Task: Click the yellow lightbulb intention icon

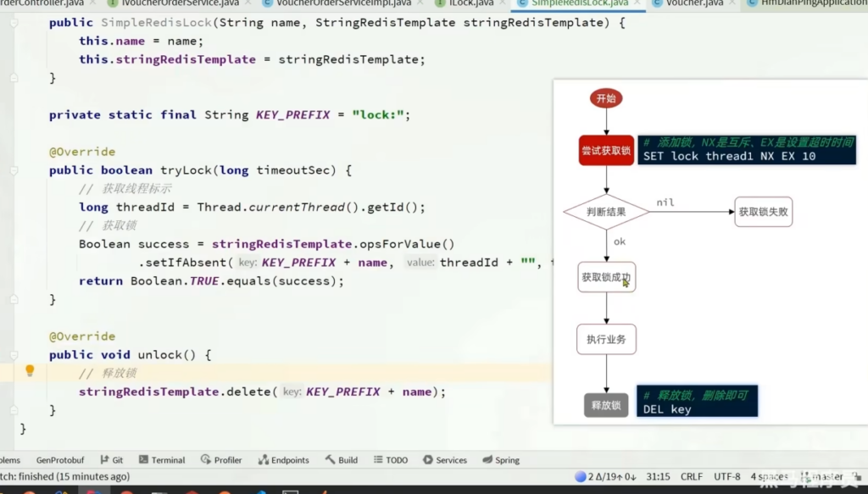Action: tap(30, 370)
